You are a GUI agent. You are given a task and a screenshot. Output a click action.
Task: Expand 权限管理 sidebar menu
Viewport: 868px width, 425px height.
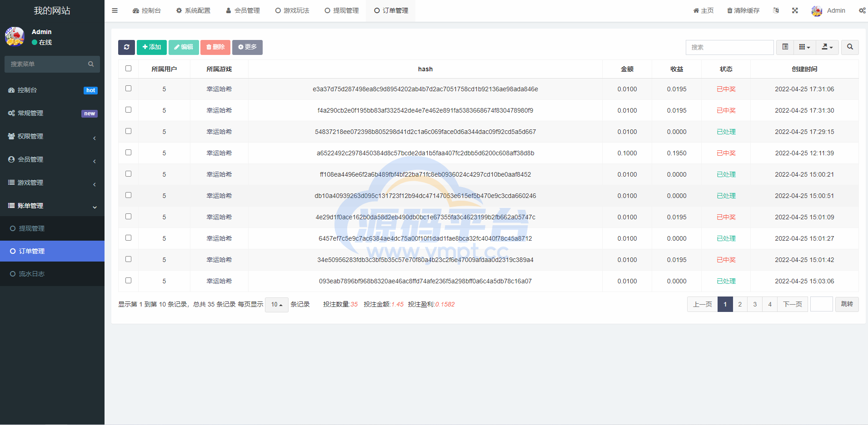tap(52, 136)
